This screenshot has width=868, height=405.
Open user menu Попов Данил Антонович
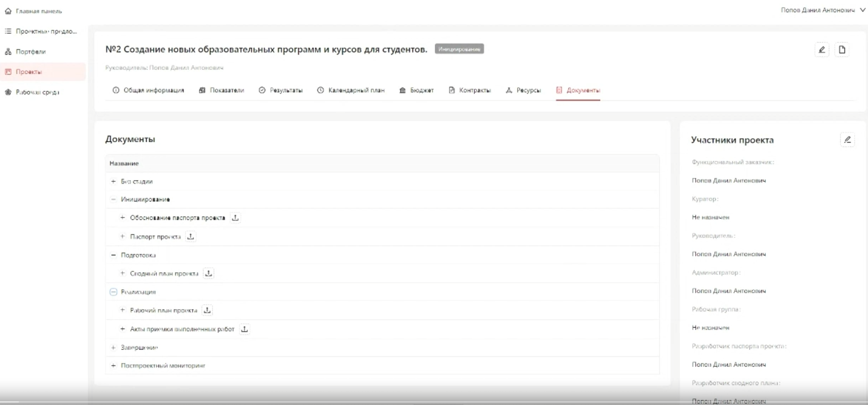click(x=823, y=10)
